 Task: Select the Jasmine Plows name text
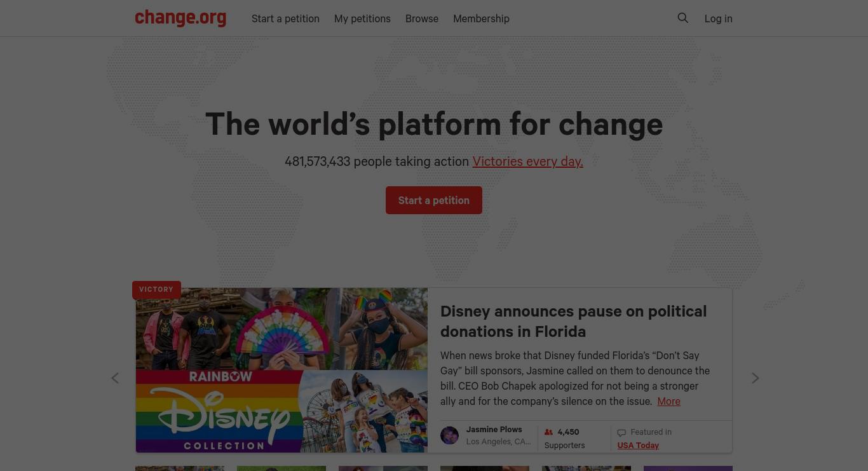(494, 430)
